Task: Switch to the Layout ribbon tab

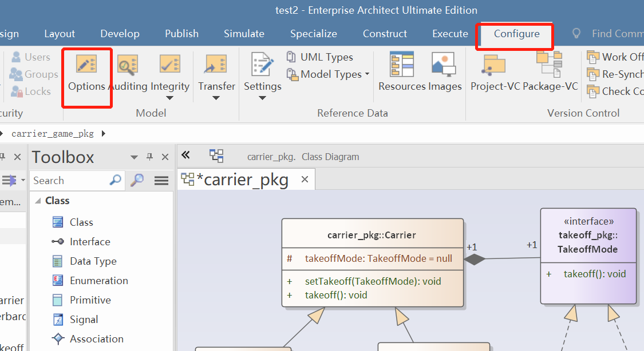Action: tap(60, 34)
